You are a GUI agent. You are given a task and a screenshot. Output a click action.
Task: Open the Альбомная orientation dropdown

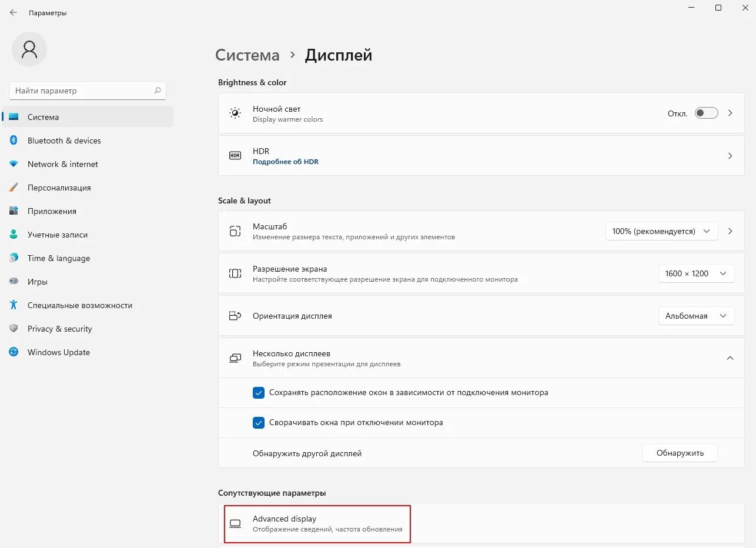tap(696, 315)
